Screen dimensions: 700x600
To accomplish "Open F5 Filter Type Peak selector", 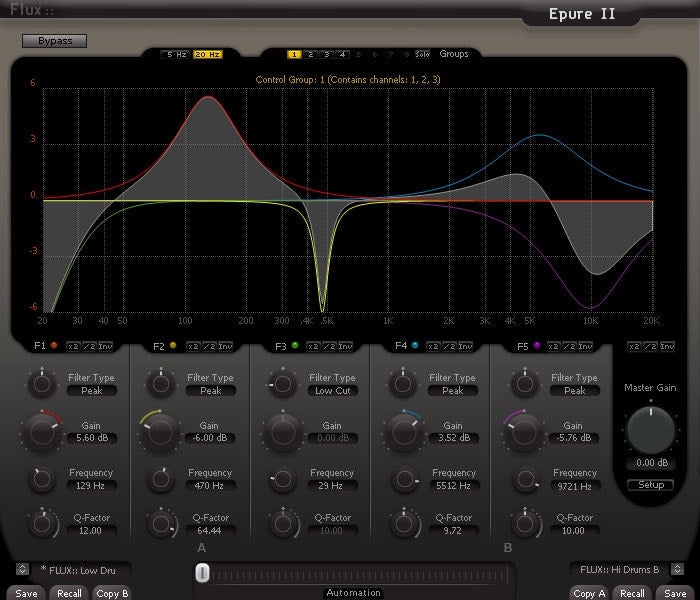I will [x=575, y=391].
